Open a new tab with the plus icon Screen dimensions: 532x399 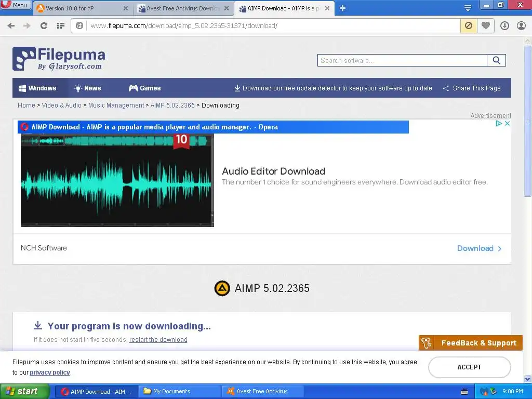point(343,8)
